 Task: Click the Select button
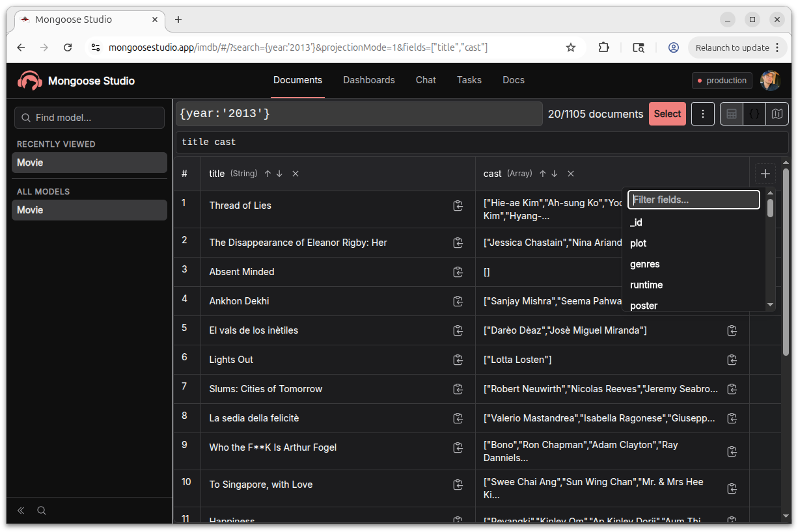(x=667, y=114)
